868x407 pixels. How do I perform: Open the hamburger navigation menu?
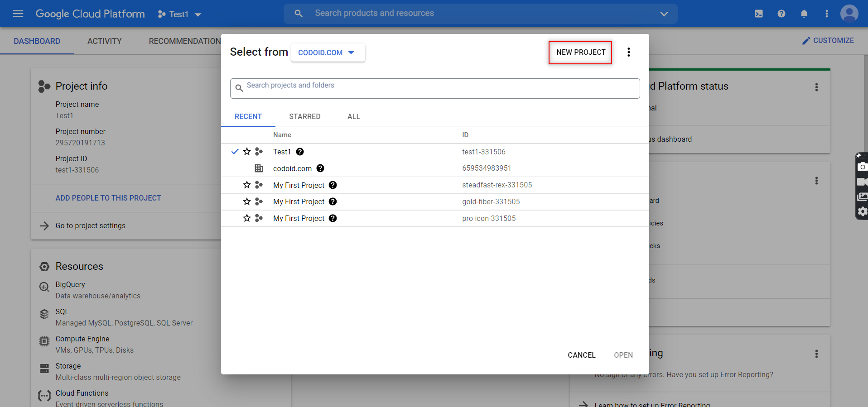click(x=18, y=14)
